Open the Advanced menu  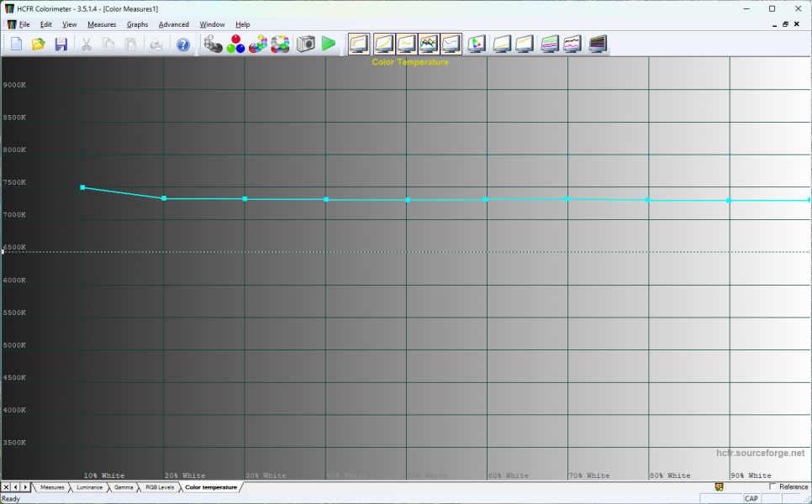(174, 24)
